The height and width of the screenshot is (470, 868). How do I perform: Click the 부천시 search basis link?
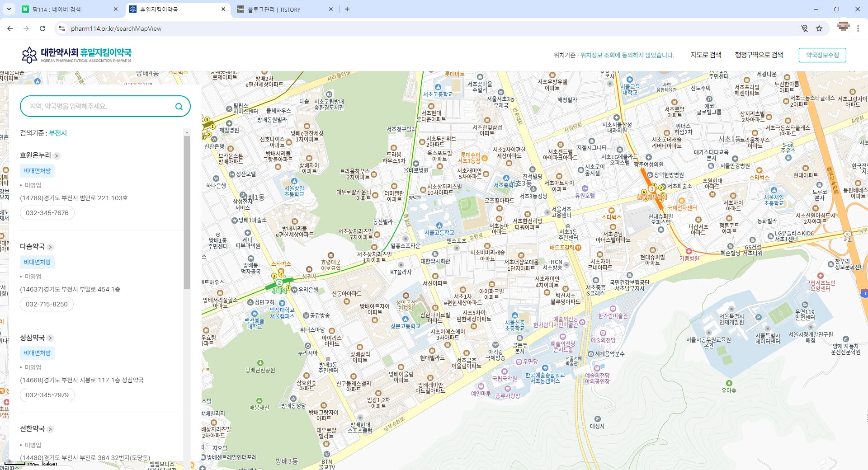click(x=58, y=133)
